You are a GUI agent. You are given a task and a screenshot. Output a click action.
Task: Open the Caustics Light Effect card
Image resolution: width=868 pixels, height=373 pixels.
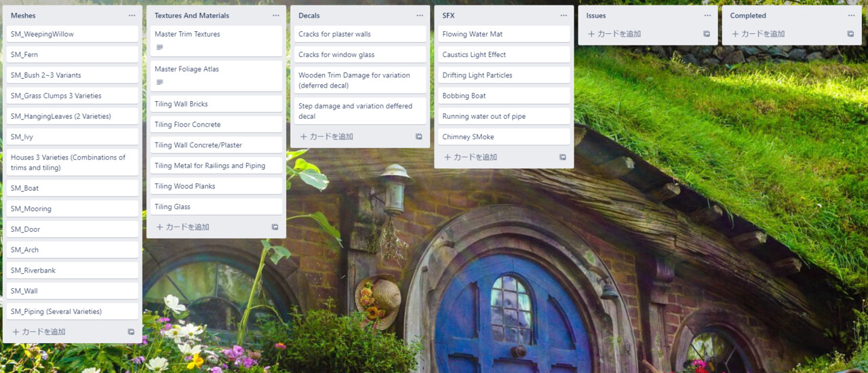click(504, 55)
